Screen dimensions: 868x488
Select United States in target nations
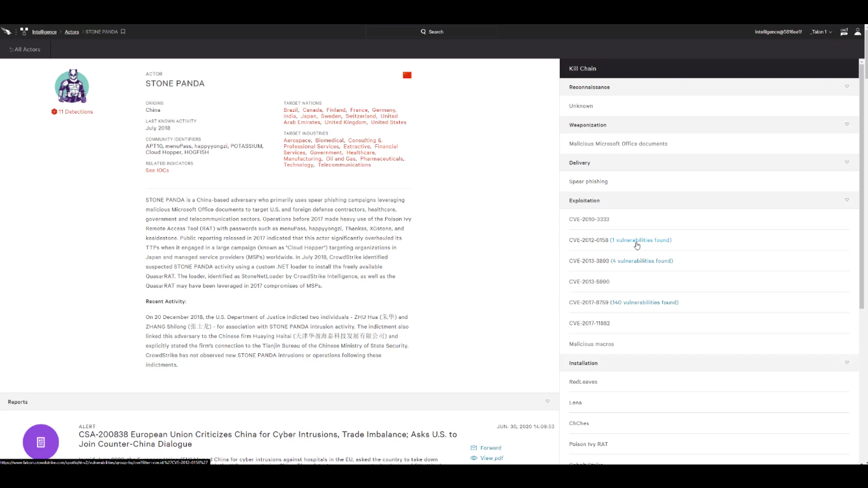click(x=388, y=123)
